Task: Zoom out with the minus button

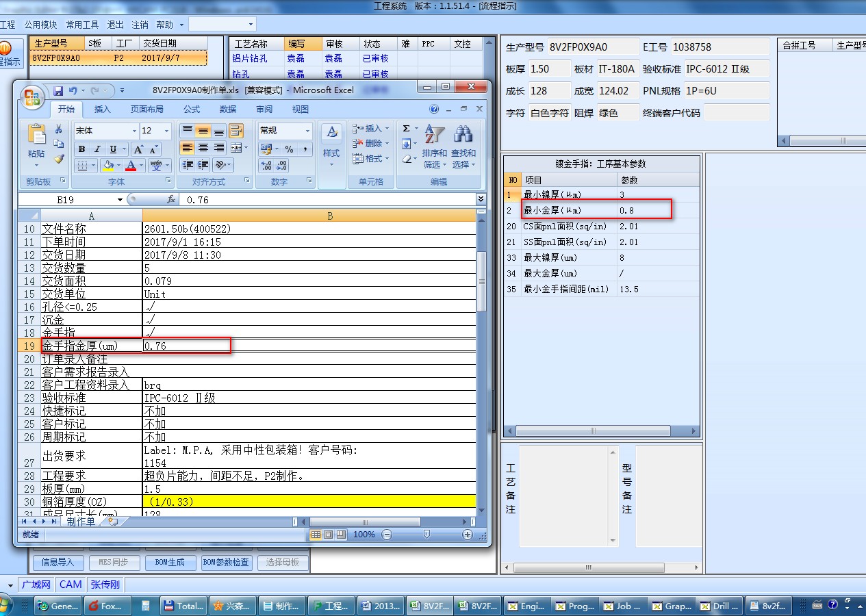Action: click(x=387, y=535)
